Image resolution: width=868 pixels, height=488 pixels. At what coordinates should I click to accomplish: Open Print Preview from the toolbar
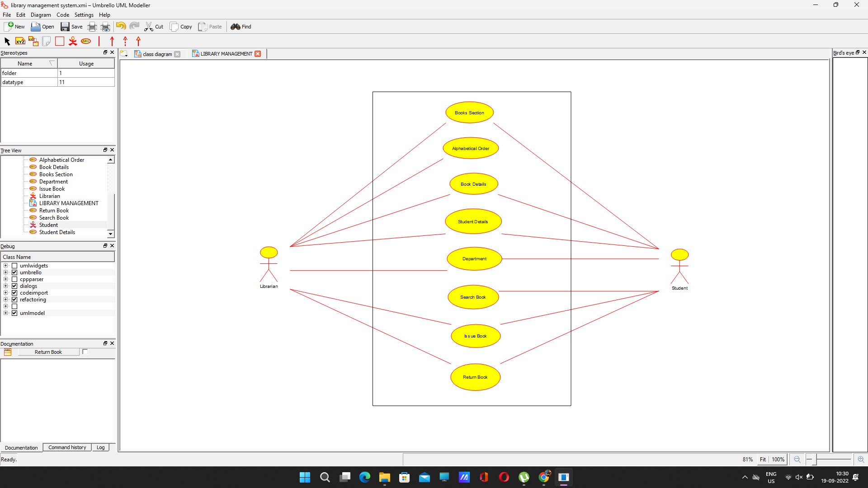105,27
